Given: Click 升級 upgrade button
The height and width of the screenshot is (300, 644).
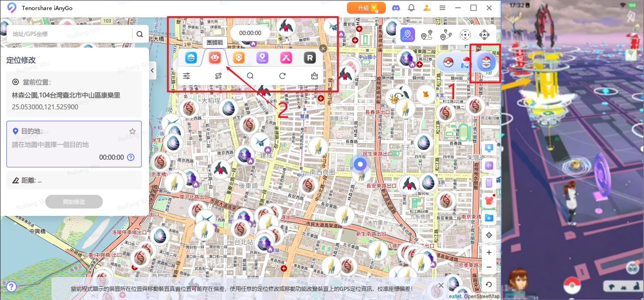Looking at the screenshot, I should [366, 8].
